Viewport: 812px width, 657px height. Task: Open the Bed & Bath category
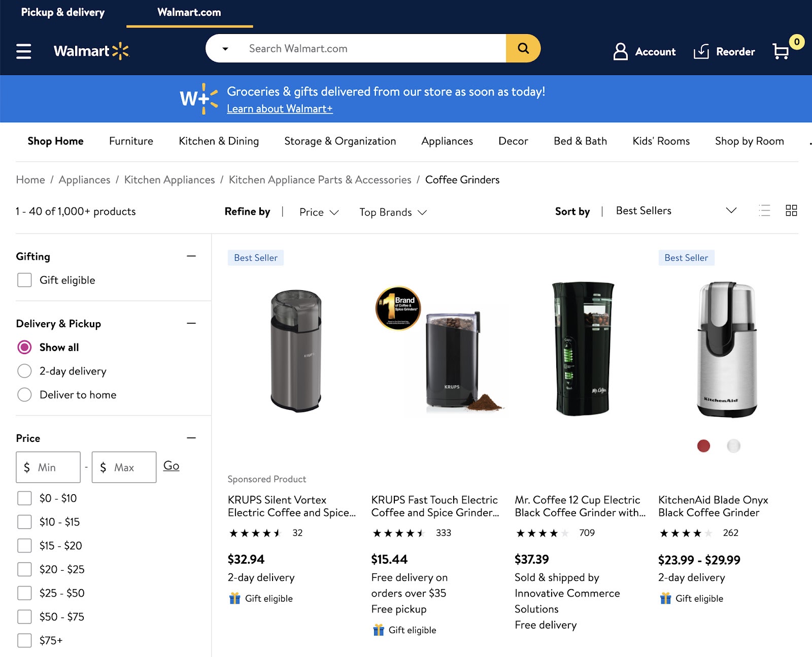(580, 141)
